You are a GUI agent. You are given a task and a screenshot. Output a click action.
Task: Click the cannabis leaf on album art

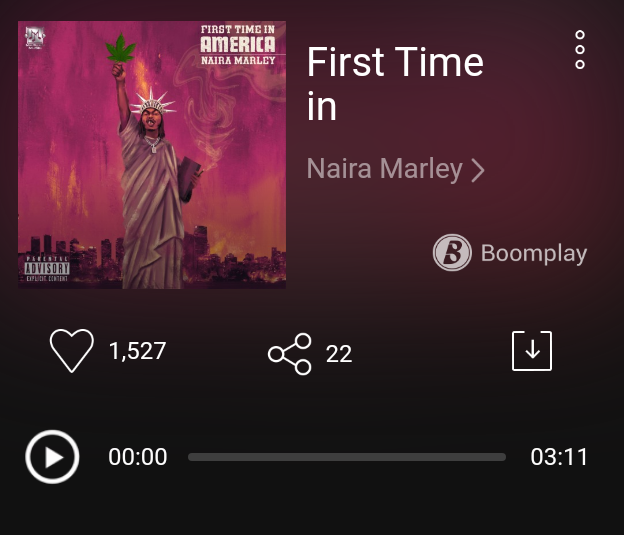pyautogui.click(x=121, y=48)
